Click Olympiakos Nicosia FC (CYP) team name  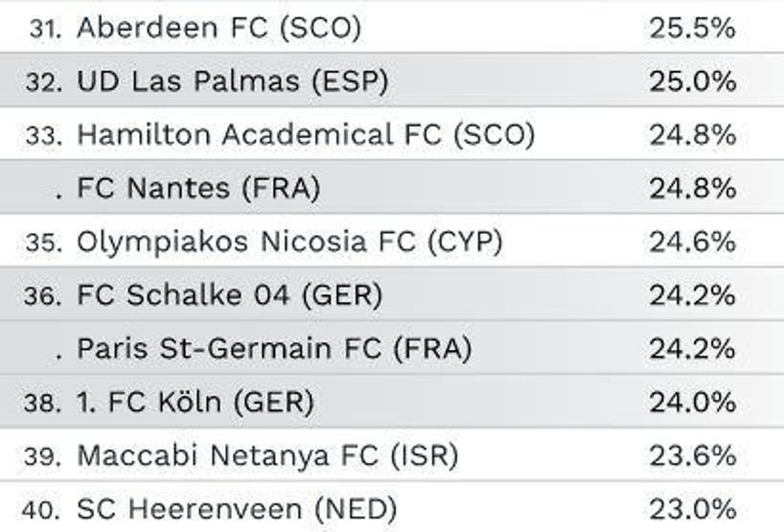coord(289,242)
